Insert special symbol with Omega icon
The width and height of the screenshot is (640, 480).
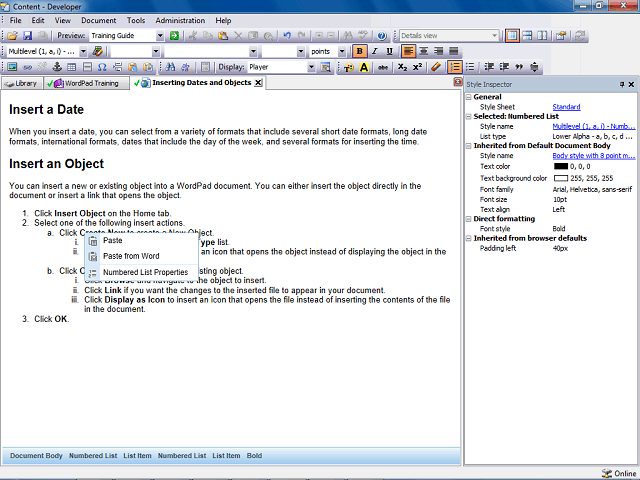coord(102,67)
